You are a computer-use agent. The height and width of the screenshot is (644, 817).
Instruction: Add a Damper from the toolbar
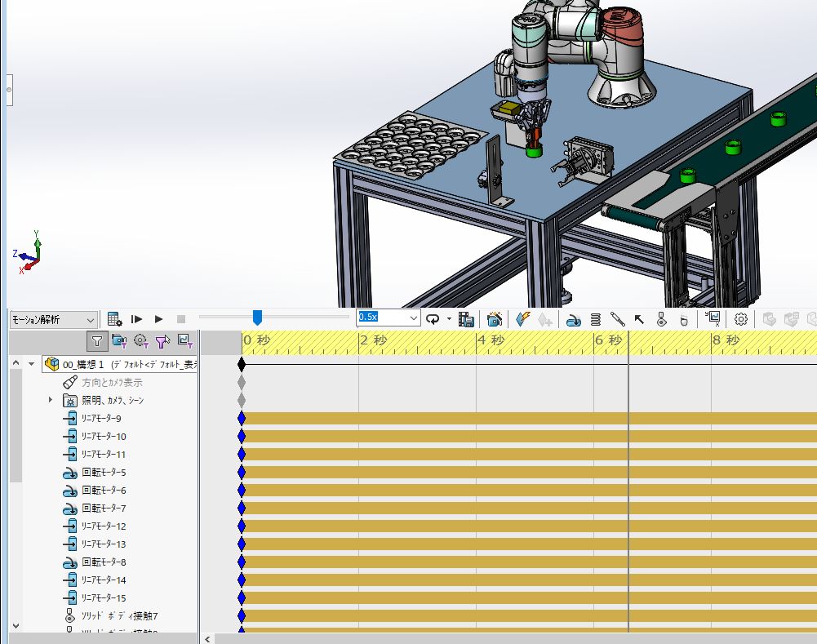(618, 319)
